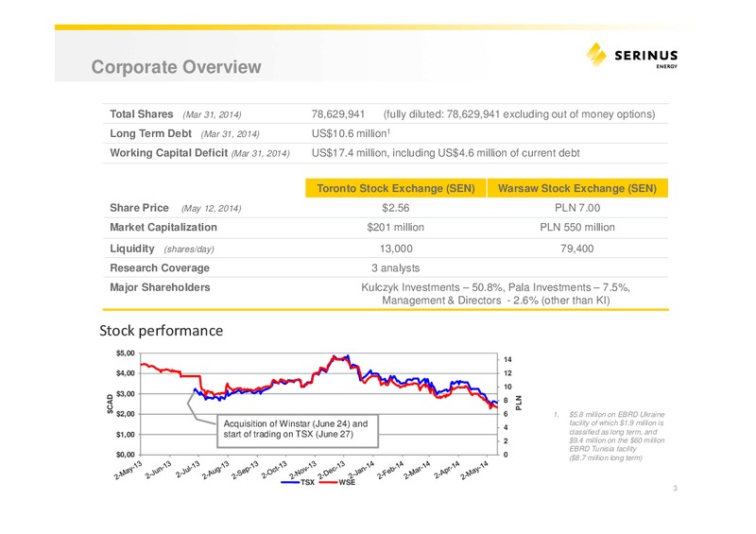Screen dimensions: 756x534
Task: Click the Toronto Stock Exchange (SEN) header
Action: tap(396, 188)
